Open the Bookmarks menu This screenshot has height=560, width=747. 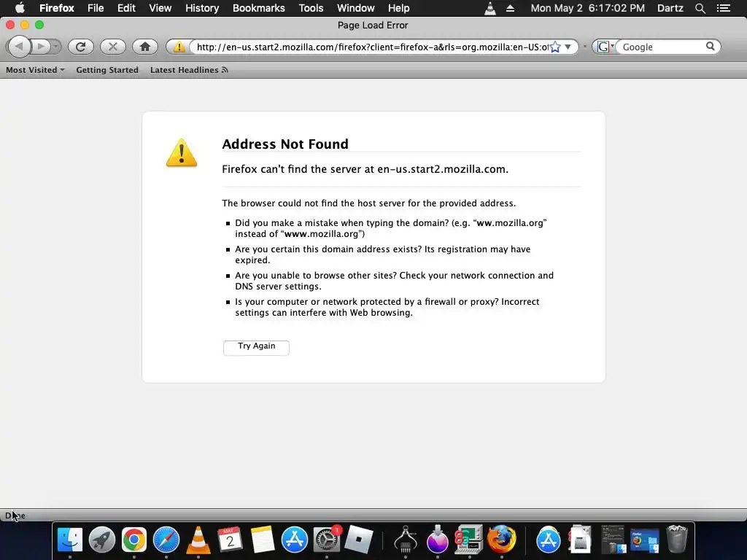(x=259, y=8)
